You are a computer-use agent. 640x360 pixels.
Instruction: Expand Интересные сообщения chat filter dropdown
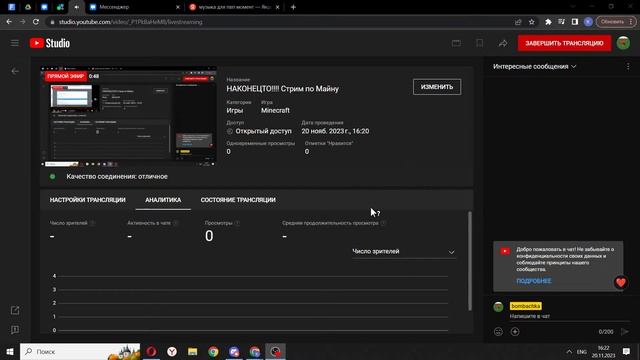(534, 67)
